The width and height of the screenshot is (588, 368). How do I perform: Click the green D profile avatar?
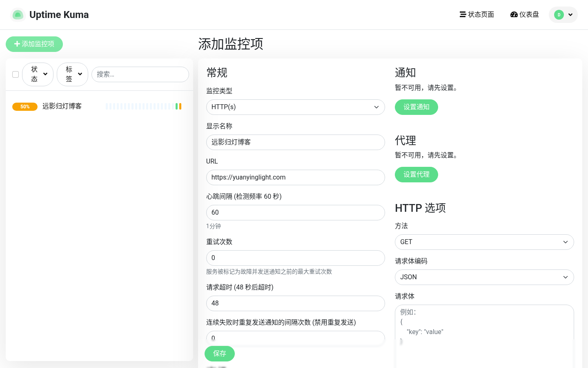coord(559,15)
